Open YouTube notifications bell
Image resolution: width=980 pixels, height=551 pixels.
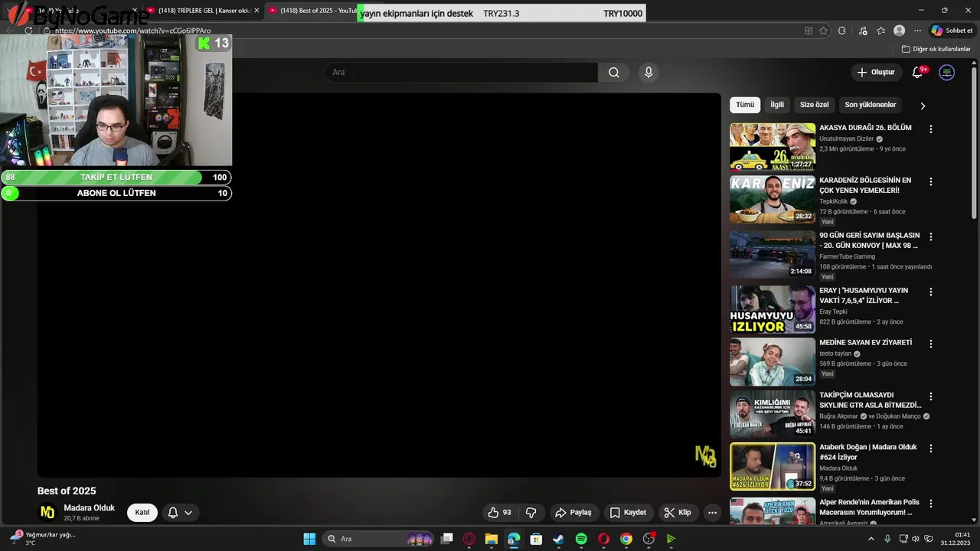click(918, 73)
